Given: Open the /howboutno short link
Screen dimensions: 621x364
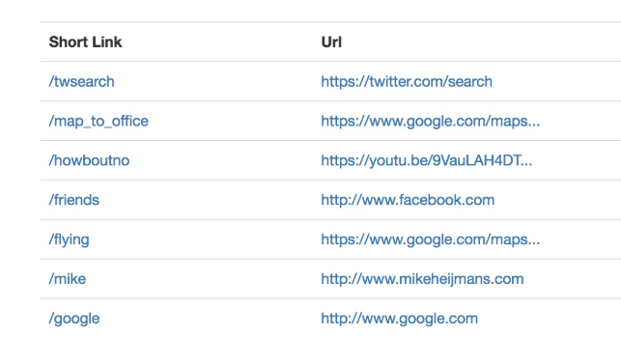Looking at the screenshot, I should point(89,160).
